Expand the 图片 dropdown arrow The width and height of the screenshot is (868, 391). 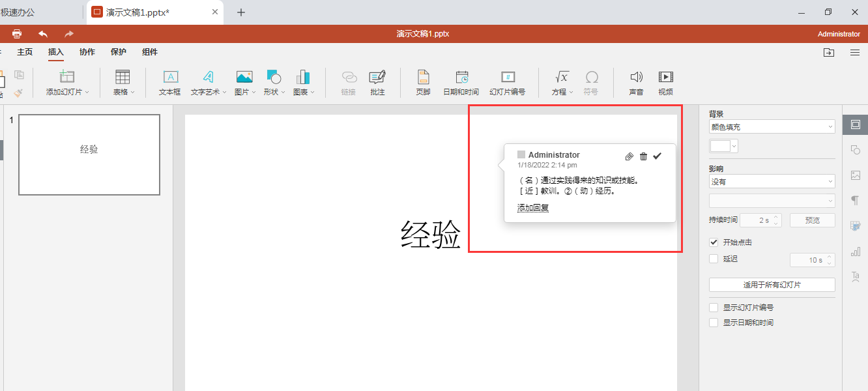(254, 93)
